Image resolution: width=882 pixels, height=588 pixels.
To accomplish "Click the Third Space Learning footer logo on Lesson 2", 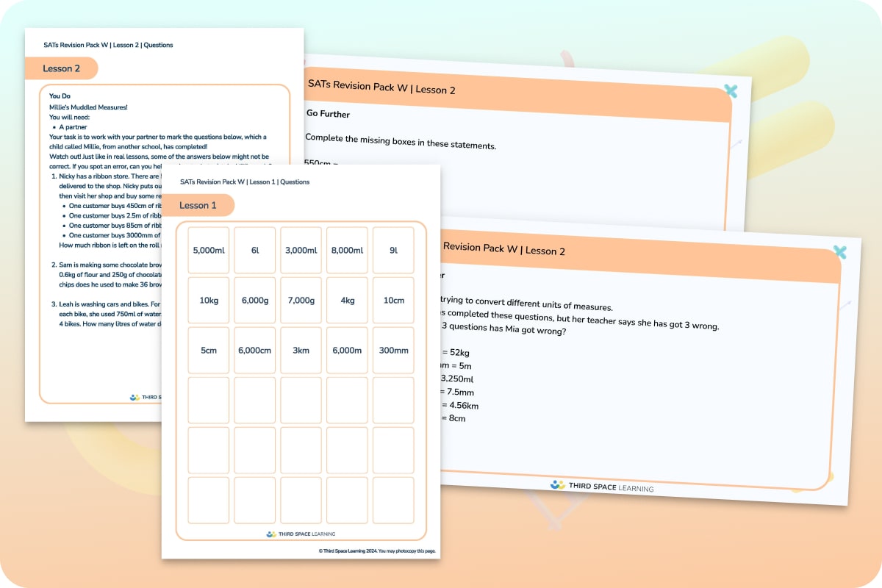I will click(x=603, y=487).
